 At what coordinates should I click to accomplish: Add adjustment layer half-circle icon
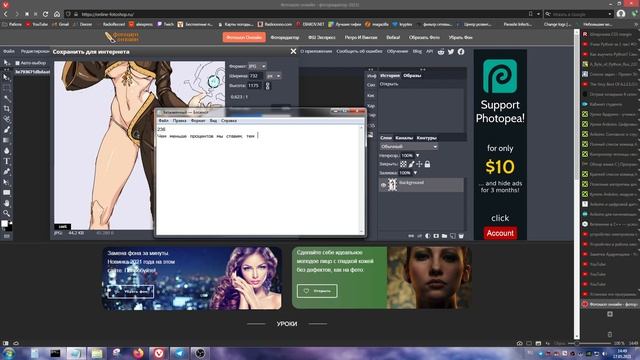coord(428,236)
